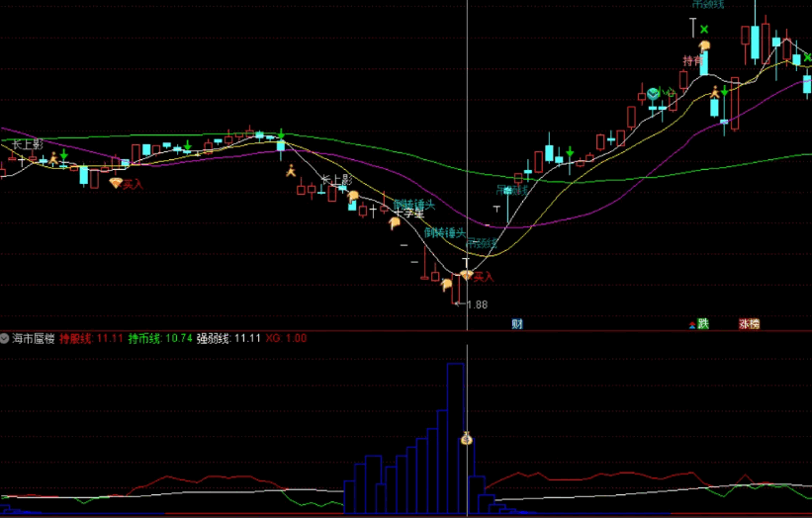Click the diamond icon of the earliest 买入
The image size is (812, 518).
[x=116, y=183]
